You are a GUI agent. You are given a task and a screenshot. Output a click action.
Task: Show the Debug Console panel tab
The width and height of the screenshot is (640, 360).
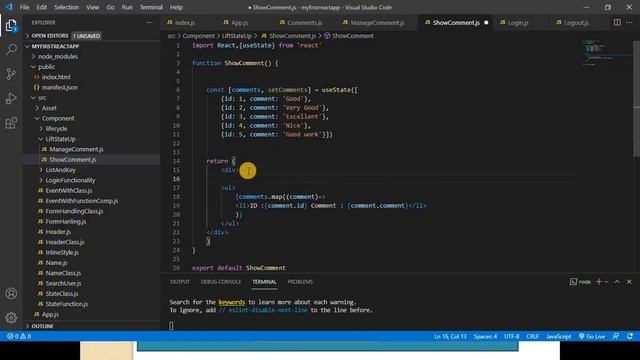221,282
